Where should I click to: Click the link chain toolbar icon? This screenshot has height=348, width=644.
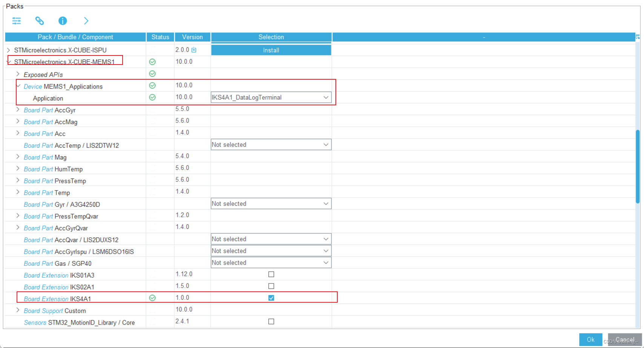coord(40,21)
